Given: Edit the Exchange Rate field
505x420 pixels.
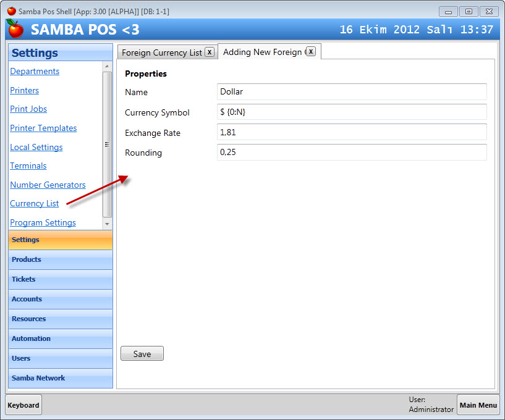Looking at the screenshot, I should 351,132.
